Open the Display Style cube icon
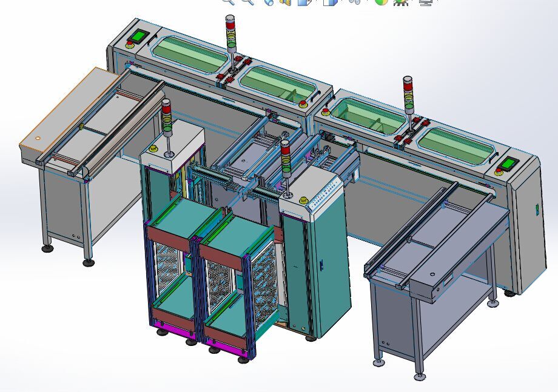The image size is (558, 392). (329, 2)
